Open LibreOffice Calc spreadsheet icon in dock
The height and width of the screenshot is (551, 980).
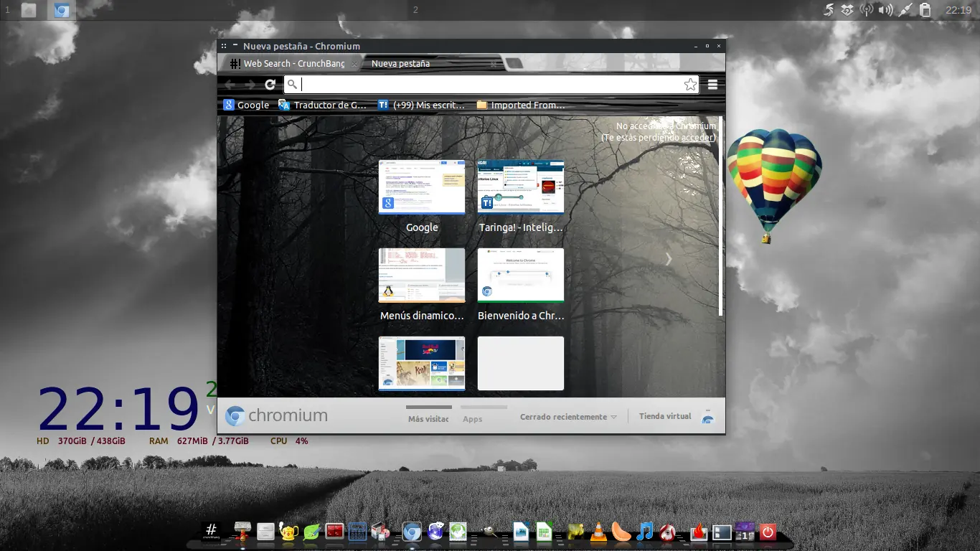point(545,532)
